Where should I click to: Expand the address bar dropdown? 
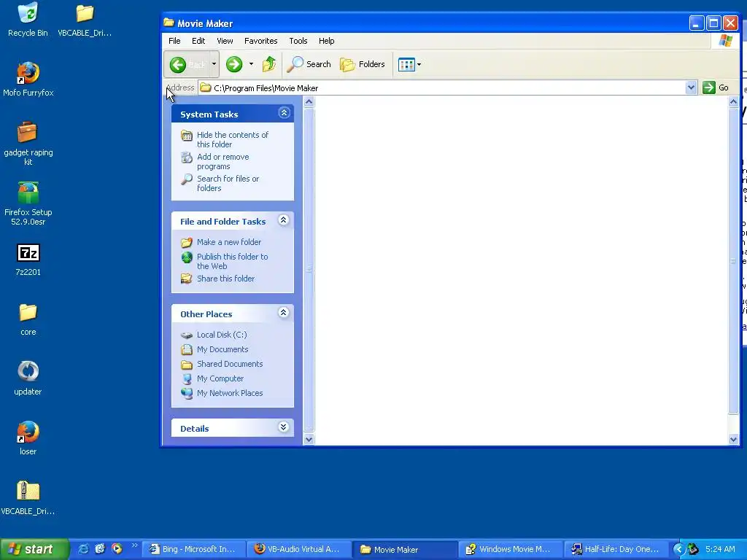point(691,87)
